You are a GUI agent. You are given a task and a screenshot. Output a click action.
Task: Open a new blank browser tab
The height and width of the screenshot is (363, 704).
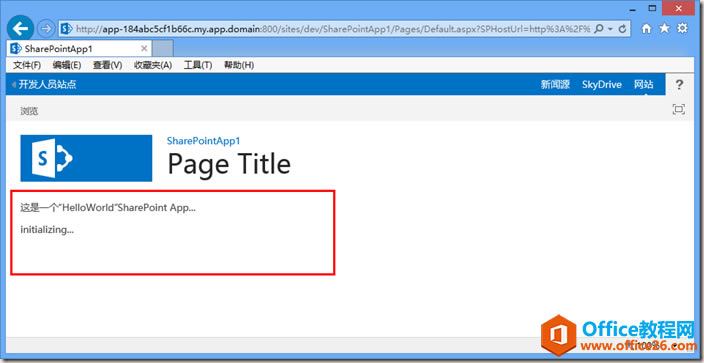pos(163,49)
